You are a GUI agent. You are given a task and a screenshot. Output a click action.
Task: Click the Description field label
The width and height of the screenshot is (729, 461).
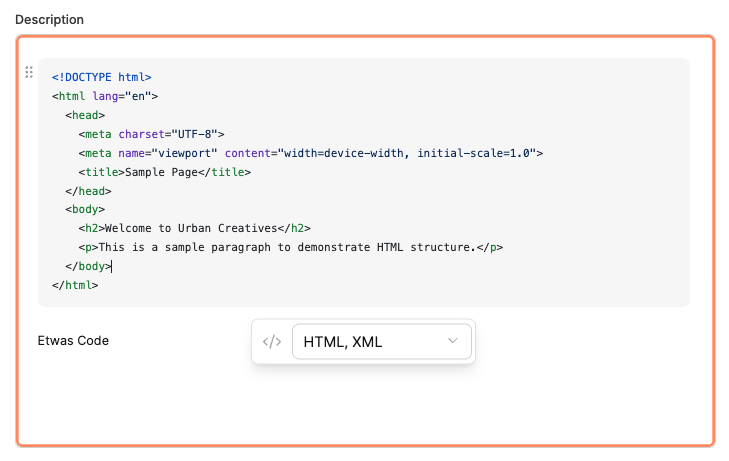click(50, 20)
